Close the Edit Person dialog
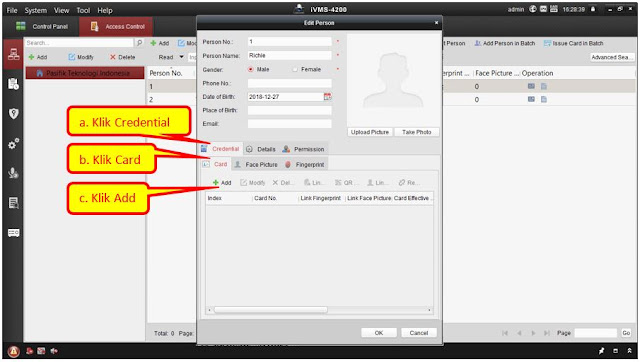Image resolution: width=640 pixels, height=362 pixels. pos(436,23)
